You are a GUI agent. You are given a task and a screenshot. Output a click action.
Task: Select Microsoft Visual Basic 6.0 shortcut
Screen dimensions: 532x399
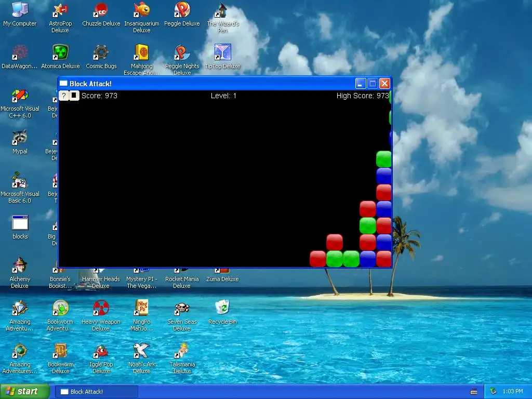click(x=20, y=188)
